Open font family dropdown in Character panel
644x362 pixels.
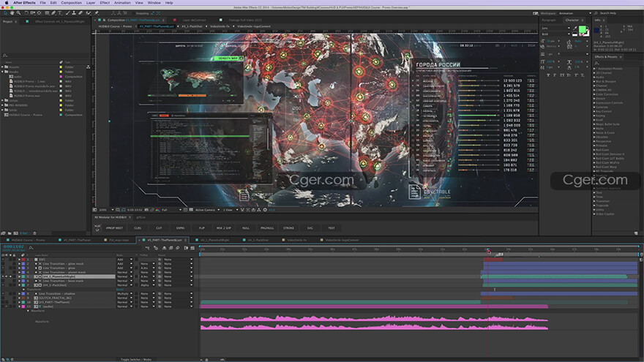(555, 28)
